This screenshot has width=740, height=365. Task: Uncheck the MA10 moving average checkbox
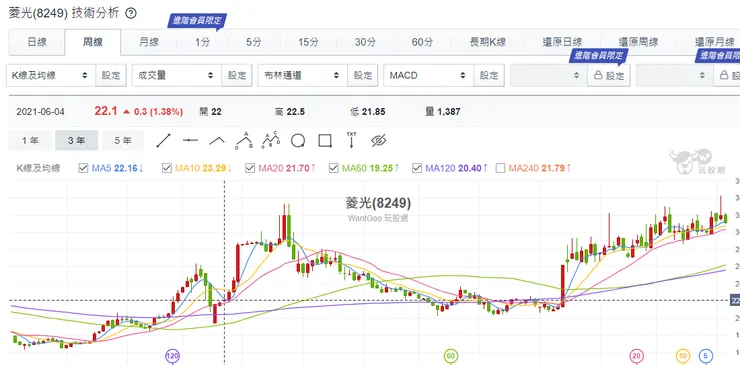pos(167,168)
